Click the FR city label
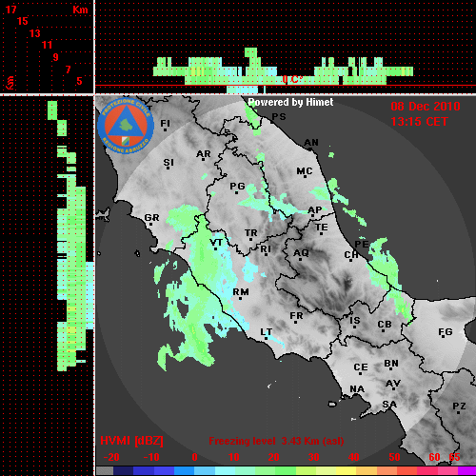The image size is (476, 476). click(x=296, y=316)
